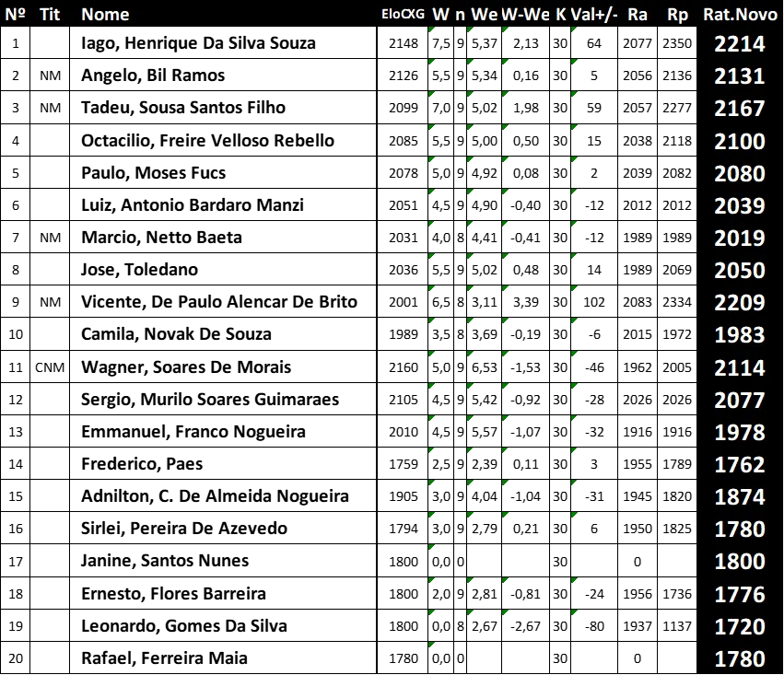Click the Tit column header
The width and height of the screenshot is (784, 675).
(x=50, y=15)
